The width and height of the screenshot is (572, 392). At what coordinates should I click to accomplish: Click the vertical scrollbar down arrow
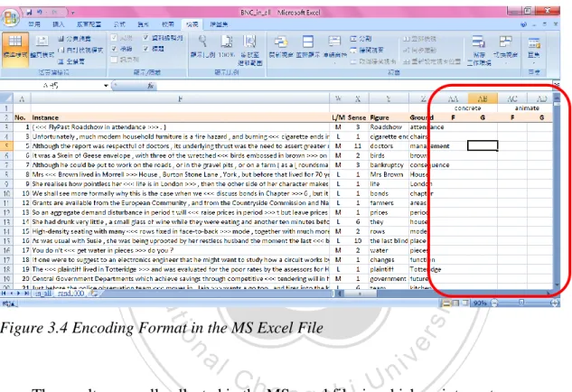click(557, 285)
